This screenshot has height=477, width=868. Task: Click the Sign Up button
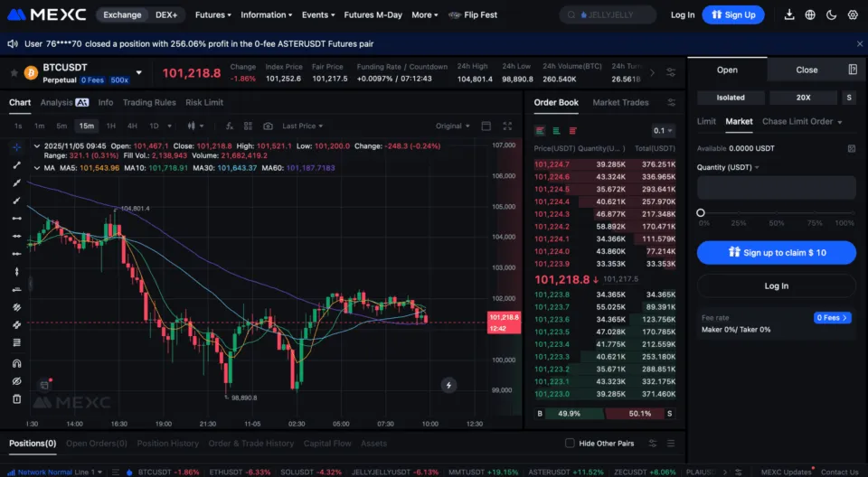pos(733,15)
